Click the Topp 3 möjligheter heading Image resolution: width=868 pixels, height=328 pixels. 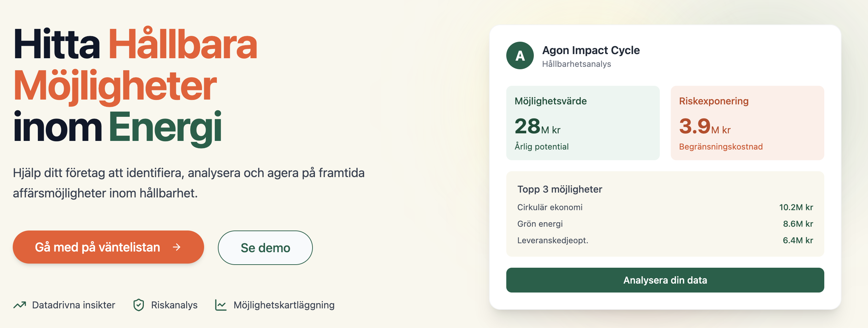tap(560, 189)
